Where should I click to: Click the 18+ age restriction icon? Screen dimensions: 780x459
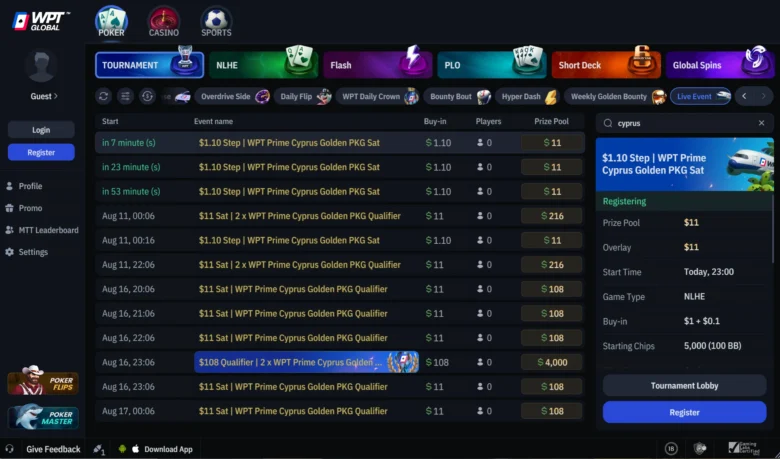(x=671, y=449)
